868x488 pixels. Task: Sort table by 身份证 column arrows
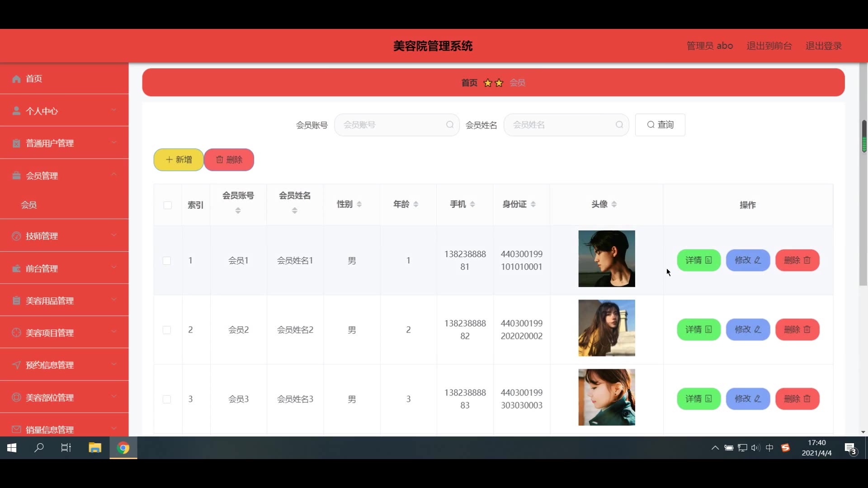coord(533,204)
